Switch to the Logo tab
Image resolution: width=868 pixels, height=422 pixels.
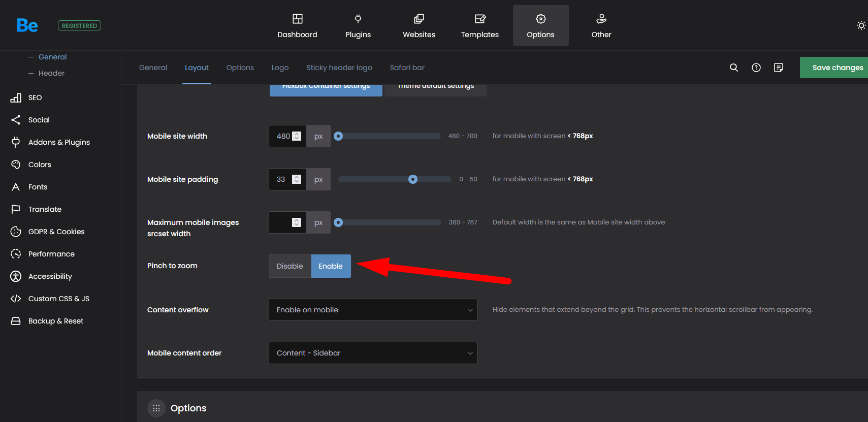pos(280,68)
